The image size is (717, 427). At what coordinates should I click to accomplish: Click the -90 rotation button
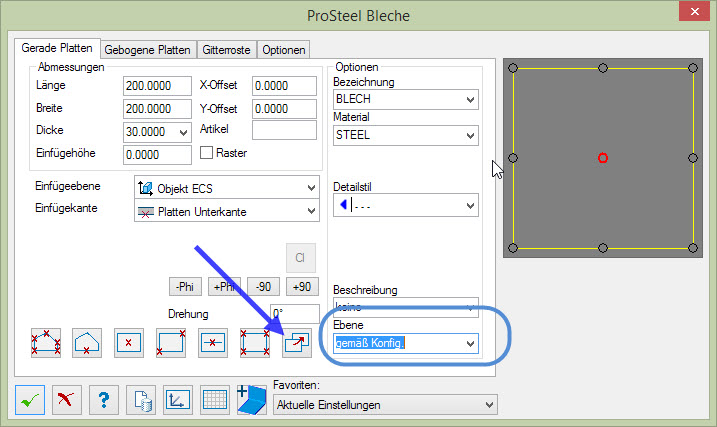click(263, 287)
